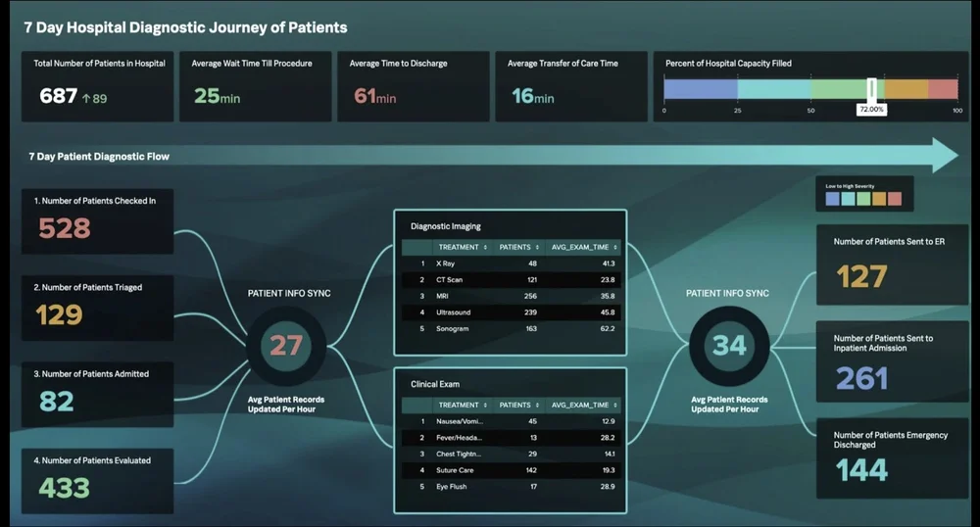Select the Chest Tightn... row

coord(511,454)
